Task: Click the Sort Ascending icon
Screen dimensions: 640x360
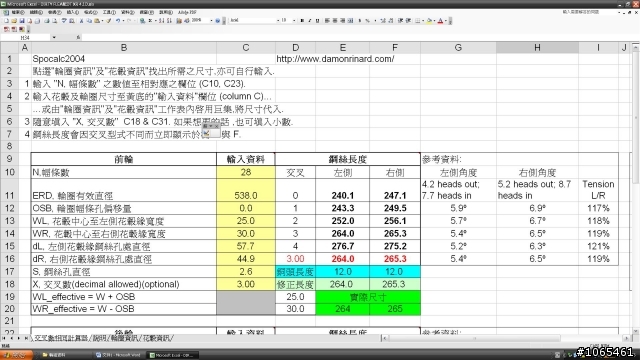Action: coord(161,21)
